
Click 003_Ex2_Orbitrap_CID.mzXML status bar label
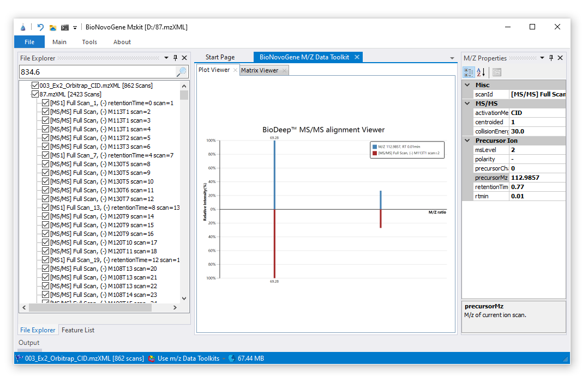[85, 358]
